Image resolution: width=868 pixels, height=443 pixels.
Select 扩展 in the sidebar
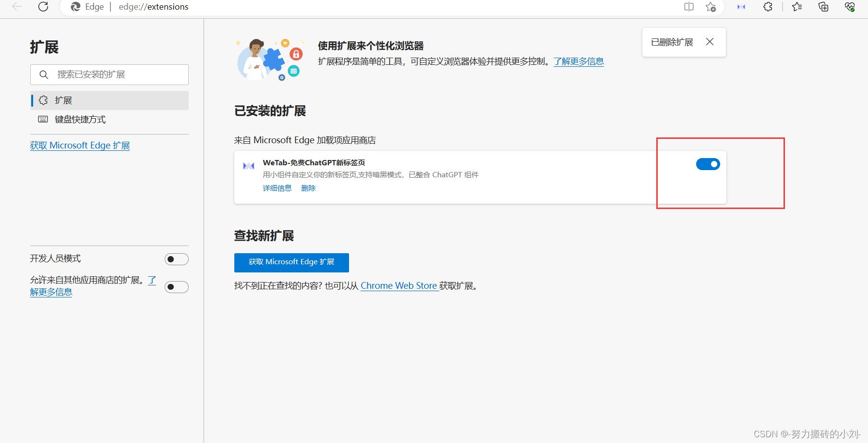109,100
